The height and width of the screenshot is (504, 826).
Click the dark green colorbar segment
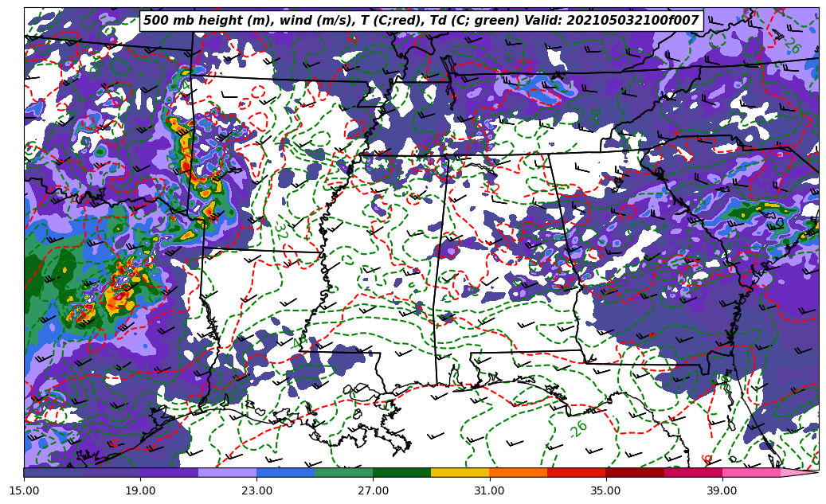[401, 472]
